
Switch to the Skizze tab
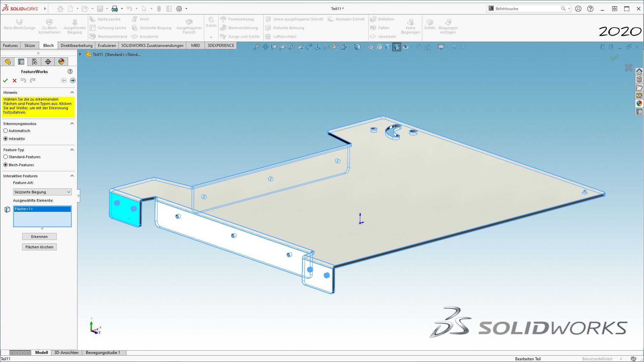(30, 46)
